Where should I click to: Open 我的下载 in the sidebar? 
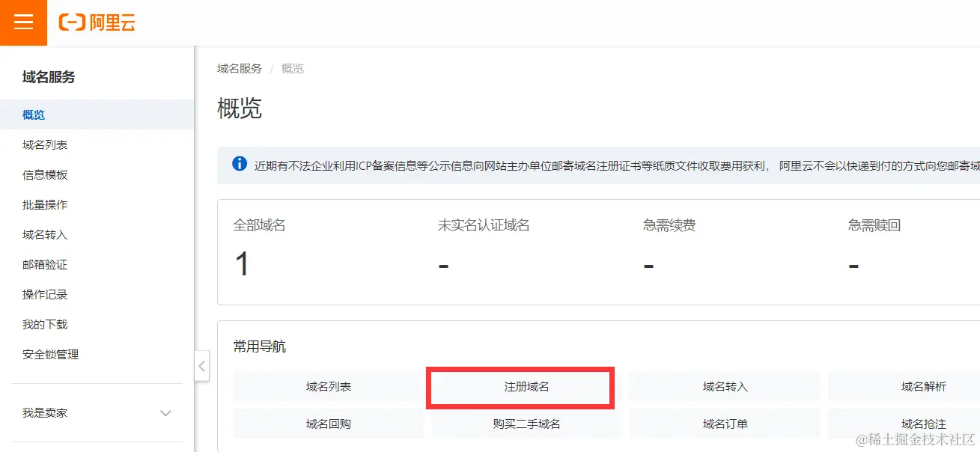pos(97,324)
